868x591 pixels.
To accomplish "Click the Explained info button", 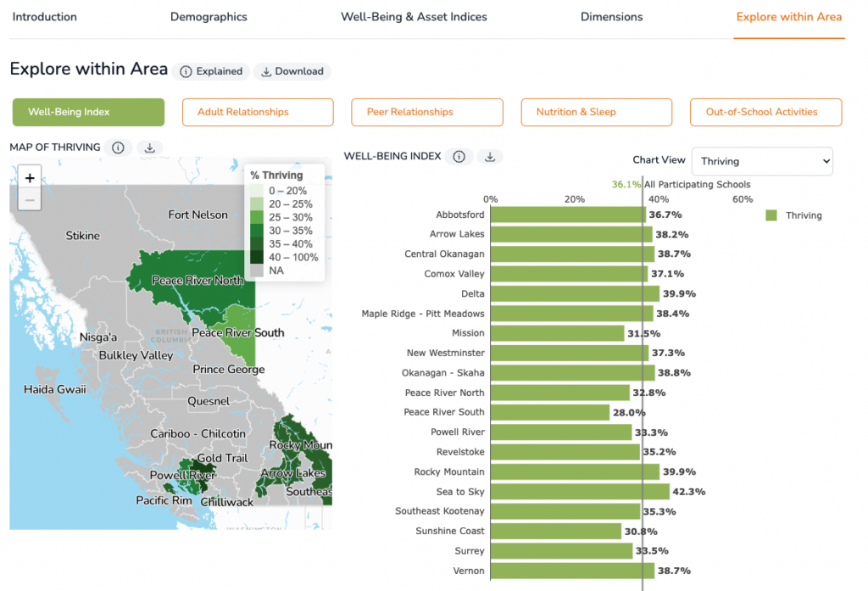I will (x=211, y=71).
